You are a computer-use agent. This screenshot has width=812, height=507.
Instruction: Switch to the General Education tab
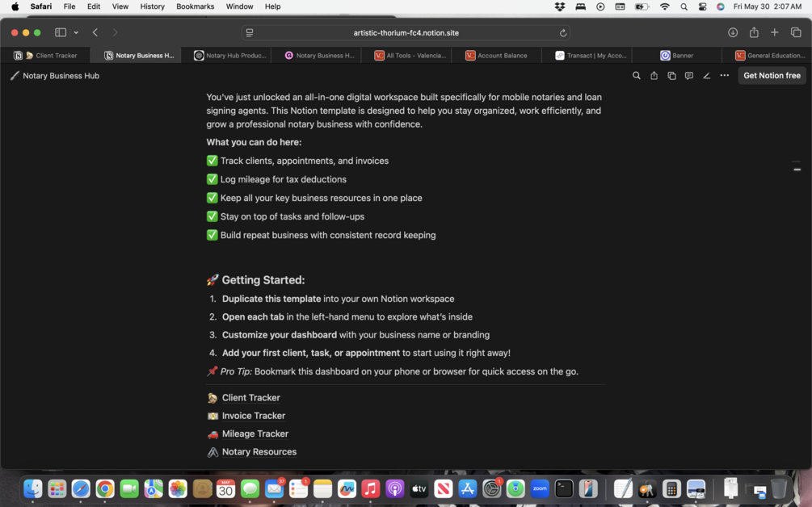pos(767,56)
